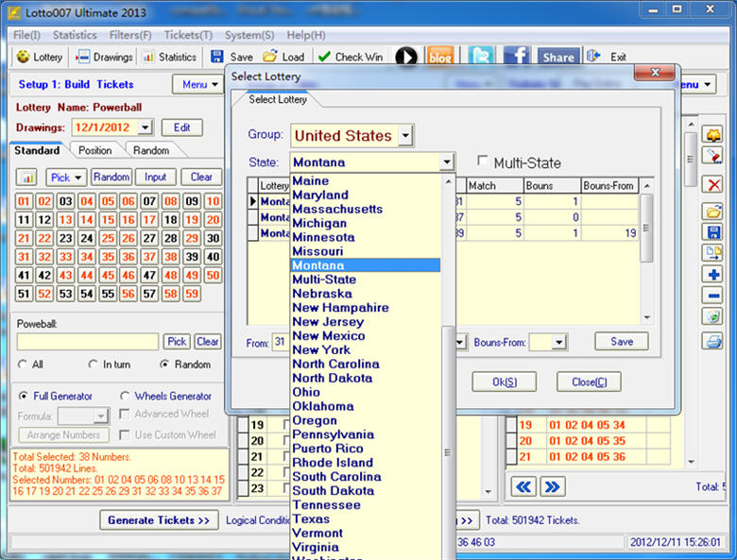Image resolution: width=737 pixels, height=560 pixels.
Task: Click the blue floppy save sidebar icon
Action: (713, 232)
